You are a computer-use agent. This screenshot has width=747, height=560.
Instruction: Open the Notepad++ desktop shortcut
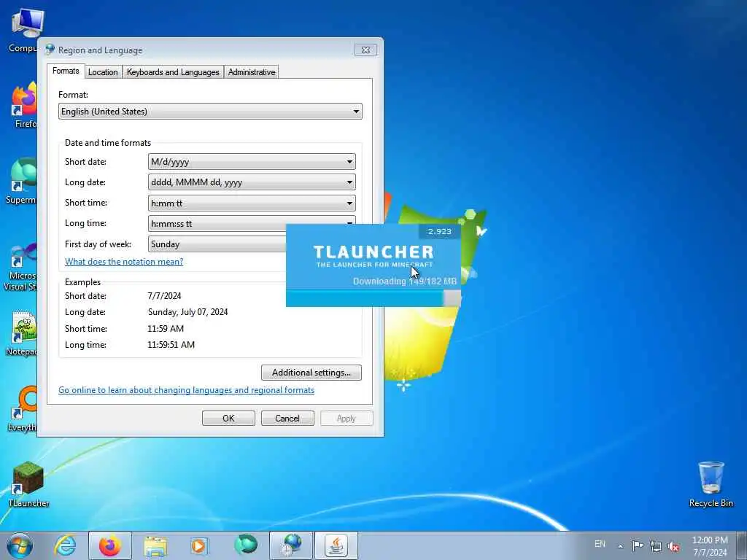pyautogui.click(x=23, y=333)
